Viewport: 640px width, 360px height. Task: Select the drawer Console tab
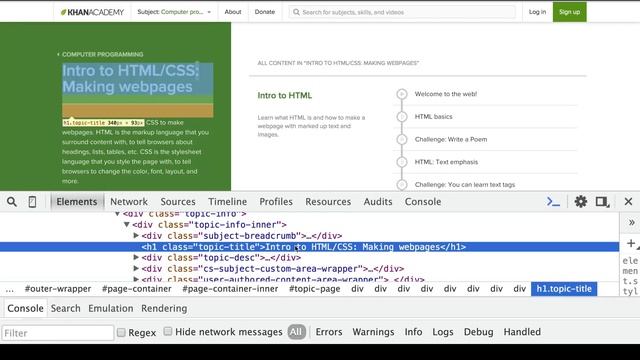click(x=25, y=309)
